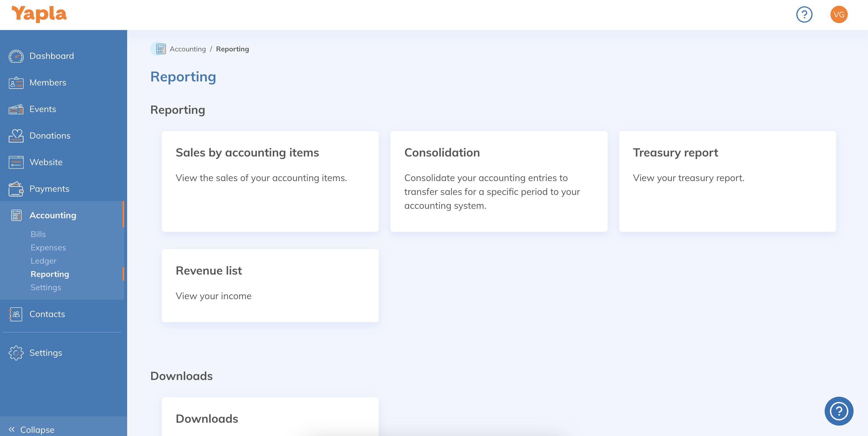
Task: Click the Website browser icon
Action: pos(16,162)
